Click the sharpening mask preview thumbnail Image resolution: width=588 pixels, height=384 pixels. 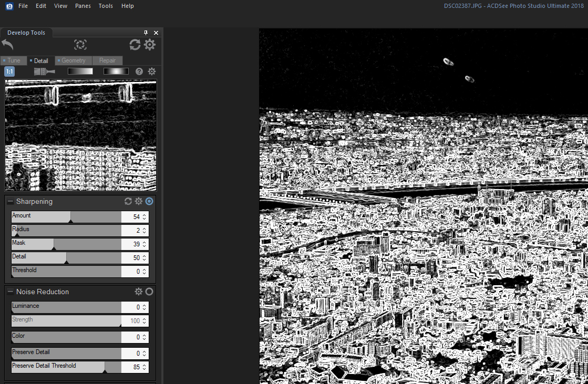(80, 136)
